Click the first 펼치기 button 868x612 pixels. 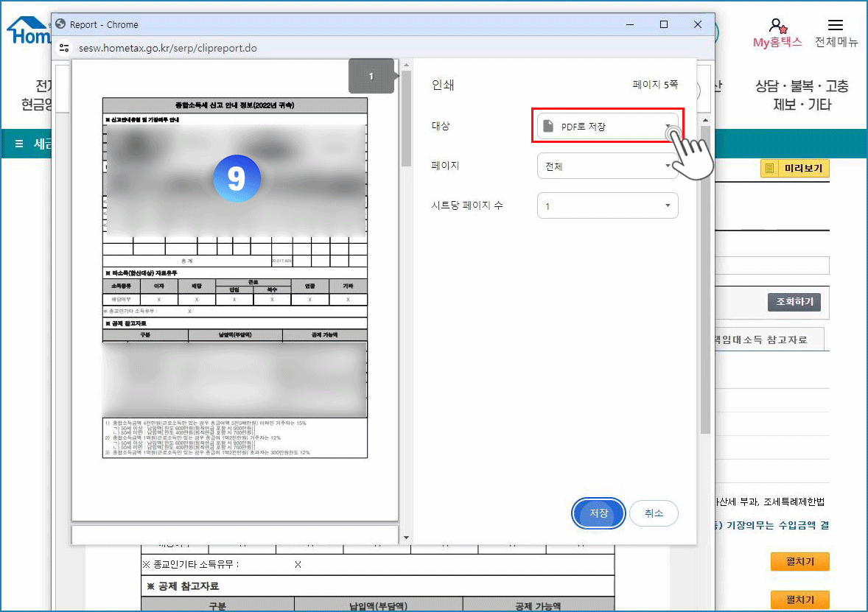[800, 562]
